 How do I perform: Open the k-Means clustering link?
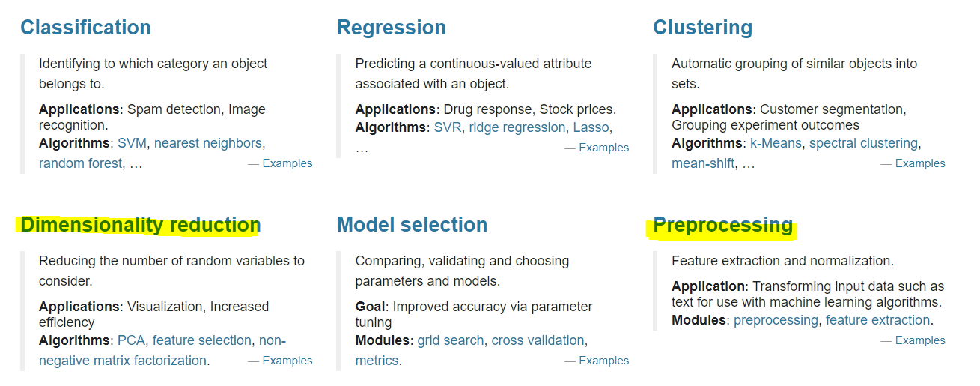pyautogui.click(x=776, y=143)
